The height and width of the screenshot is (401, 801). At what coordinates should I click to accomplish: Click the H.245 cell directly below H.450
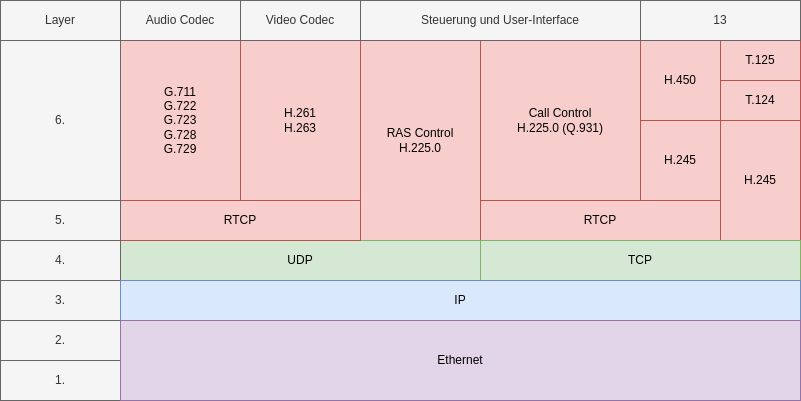[x=680, y=160]
